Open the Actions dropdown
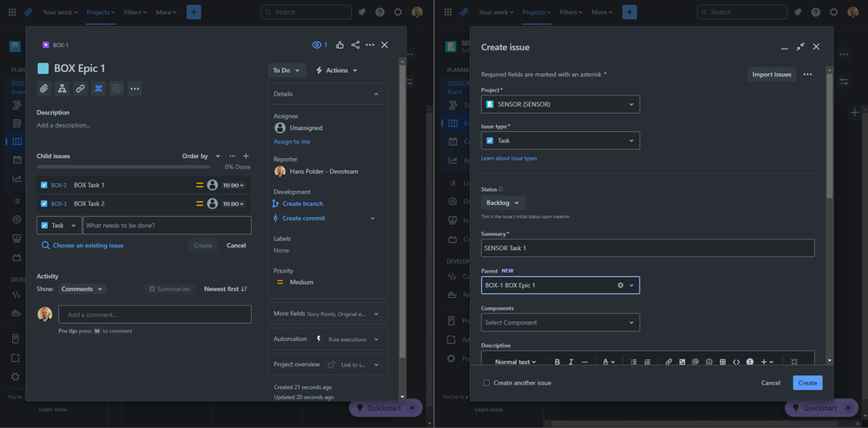Screen dimensions: 868x428 pos(336,70)
